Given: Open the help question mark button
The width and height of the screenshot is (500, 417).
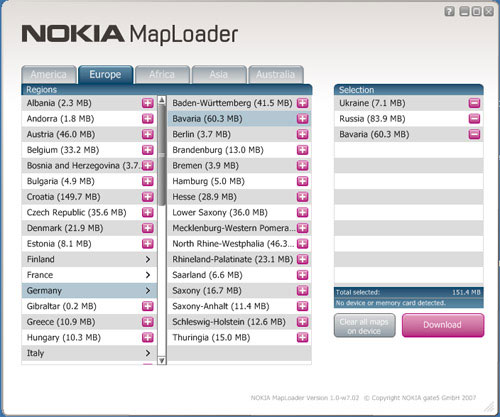Looking at the screenshot, I should [449, 11].
